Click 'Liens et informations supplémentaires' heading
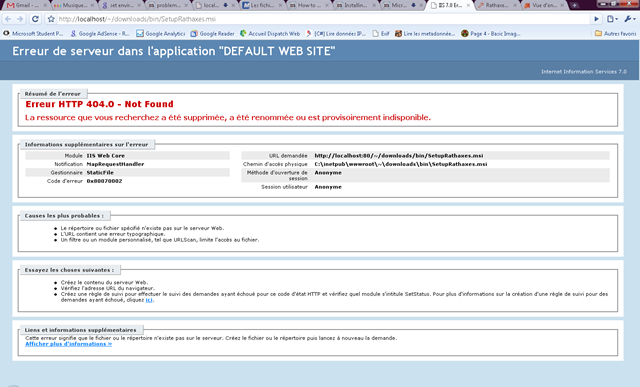The image size is (640, 387). [x=80, y=330]
